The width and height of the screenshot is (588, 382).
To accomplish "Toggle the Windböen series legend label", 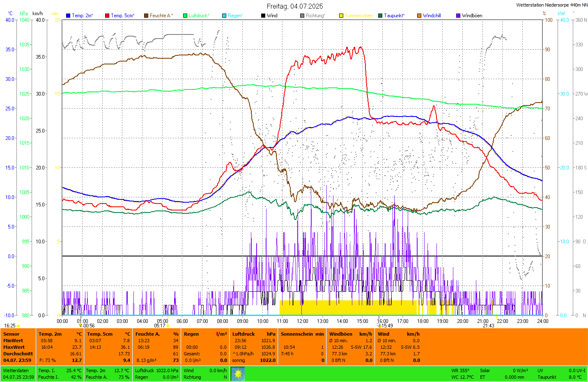I will 472,16.
